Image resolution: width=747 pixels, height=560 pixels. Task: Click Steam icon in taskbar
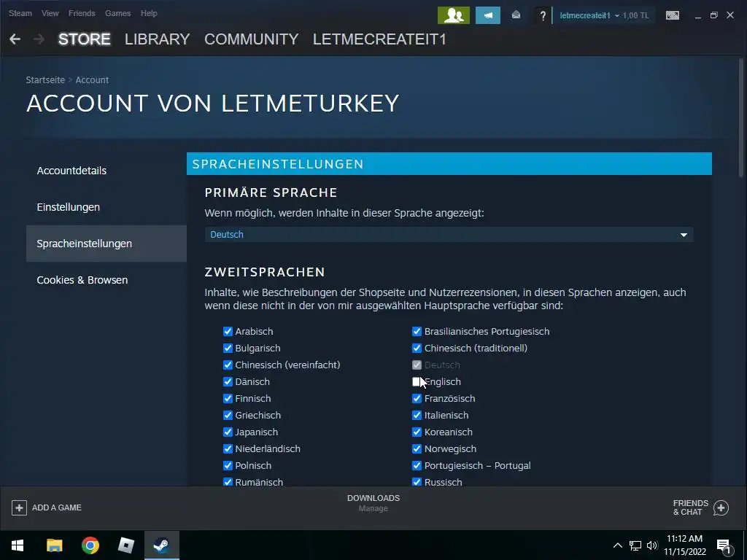pyautogui.click(x=161, y=545)
